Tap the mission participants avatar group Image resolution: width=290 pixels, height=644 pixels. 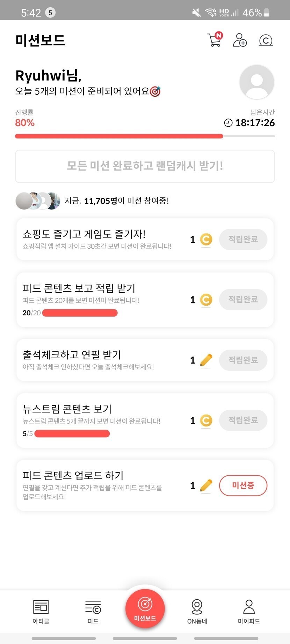pyautogui.click(x=38, y=201)
